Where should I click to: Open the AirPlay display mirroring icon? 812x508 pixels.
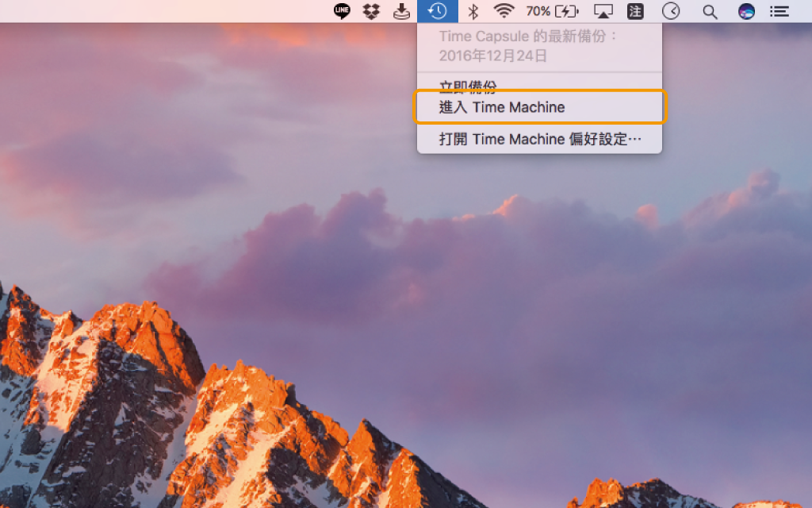(603, 11)
